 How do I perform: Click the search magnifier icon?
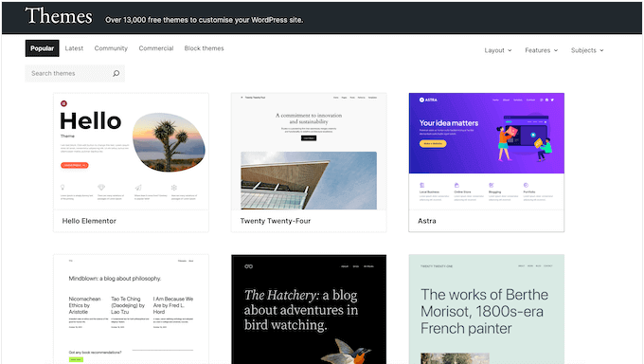coord(116,73)
